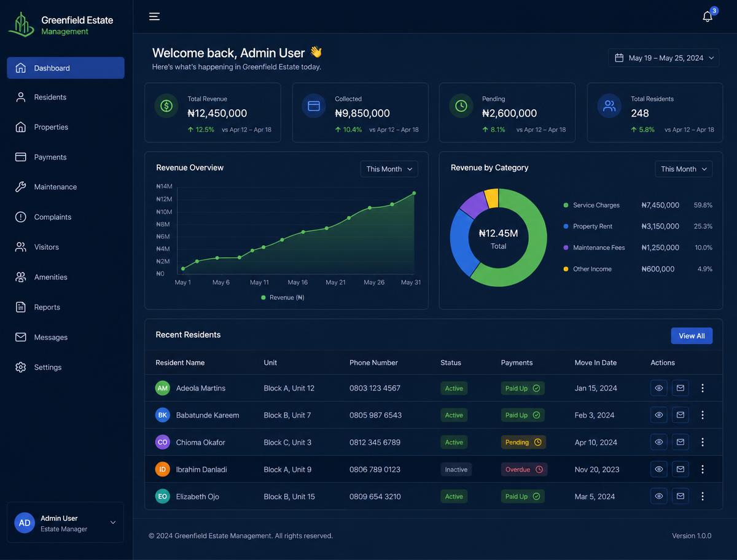Click Total Revenue dollar icon
This screenshot has width=737, height=560.
click(166, 106)
